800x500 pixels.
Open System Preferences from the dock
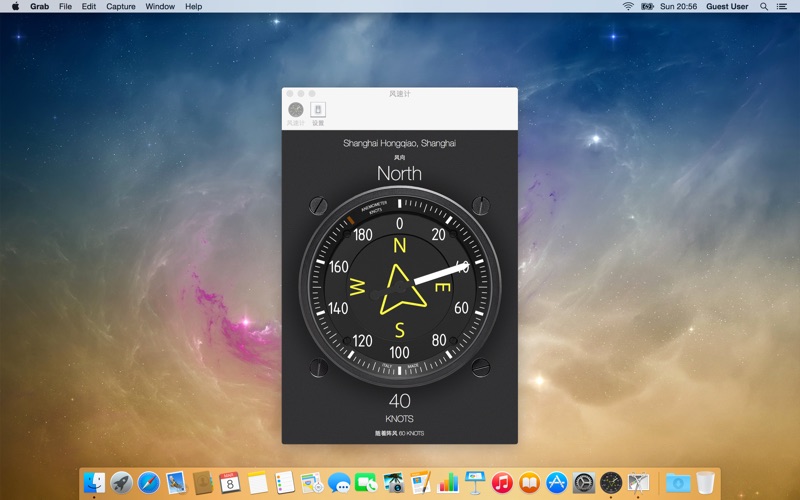[583, 483]
